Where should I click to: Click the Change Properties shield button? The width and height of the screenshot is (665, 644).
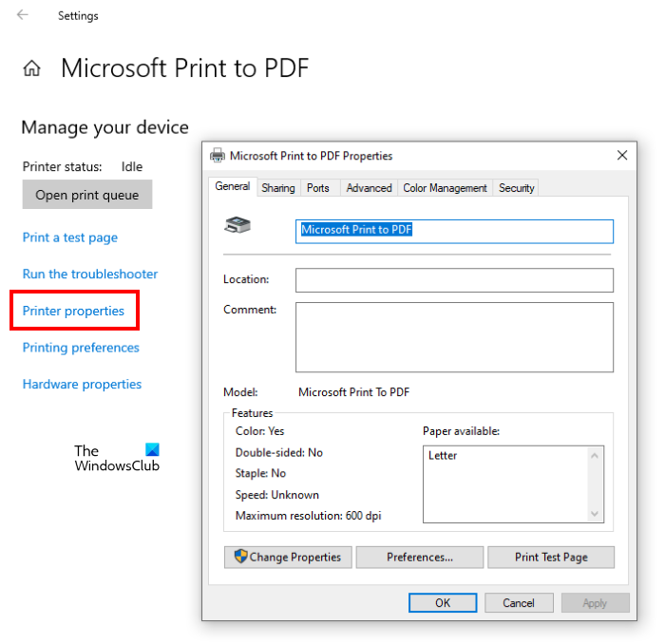point(289,558)
